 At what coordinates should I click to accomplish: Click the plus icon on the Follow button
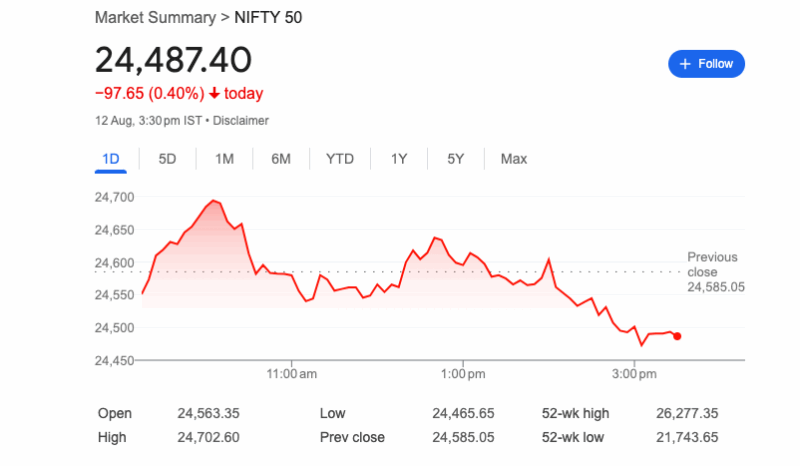point(685,64)
